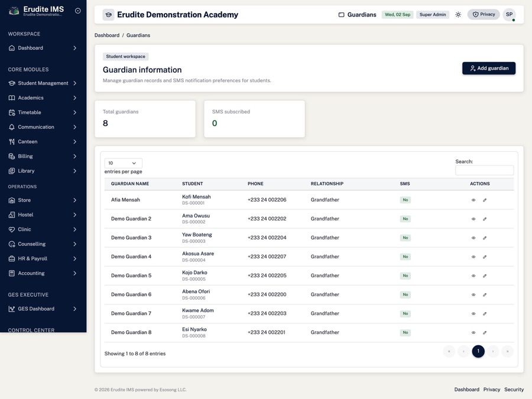This screenshot has width=532, height=399.
Task: View Afia Mensah guardian details eye icon
Action: pyautogui.click(x=473, y=200)
